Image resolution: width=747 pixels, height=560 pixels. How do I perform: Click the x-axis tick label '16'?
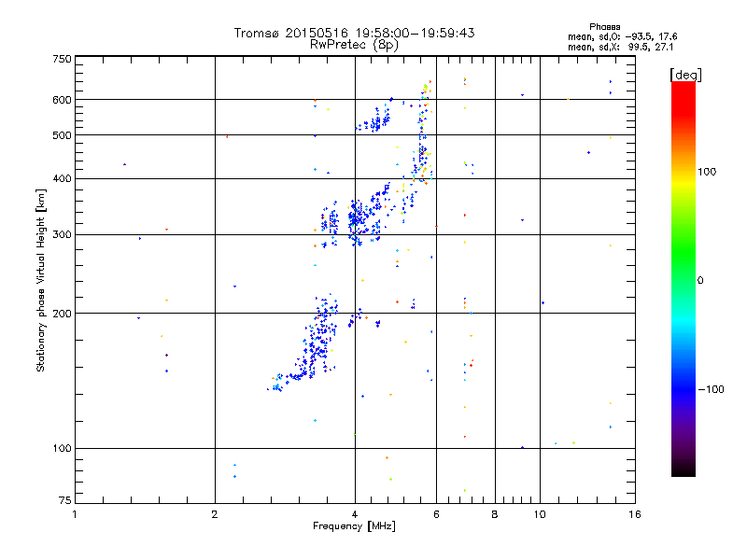(635, 514)
